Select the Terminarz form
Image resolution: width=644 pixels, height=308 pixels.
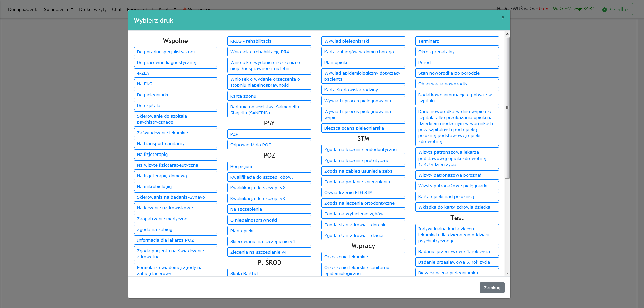pos(457,41)
